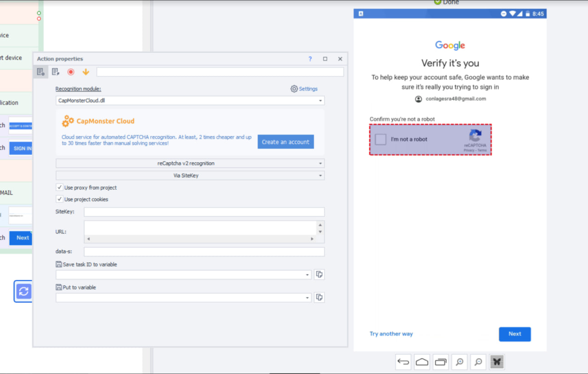Click the emulator back arrow button
This screenshot has height=374, width=588.
coord(403,362)
